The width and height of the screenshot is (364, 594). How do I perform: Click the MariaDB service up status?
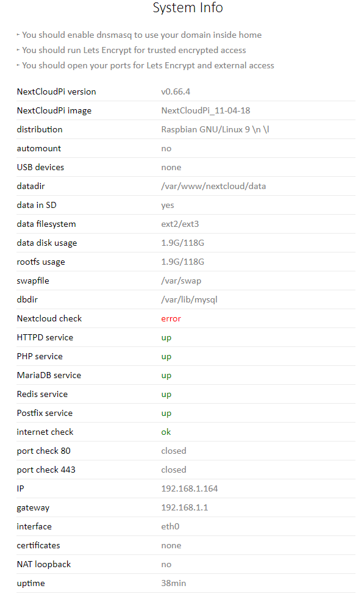click(x=166, y=376)
